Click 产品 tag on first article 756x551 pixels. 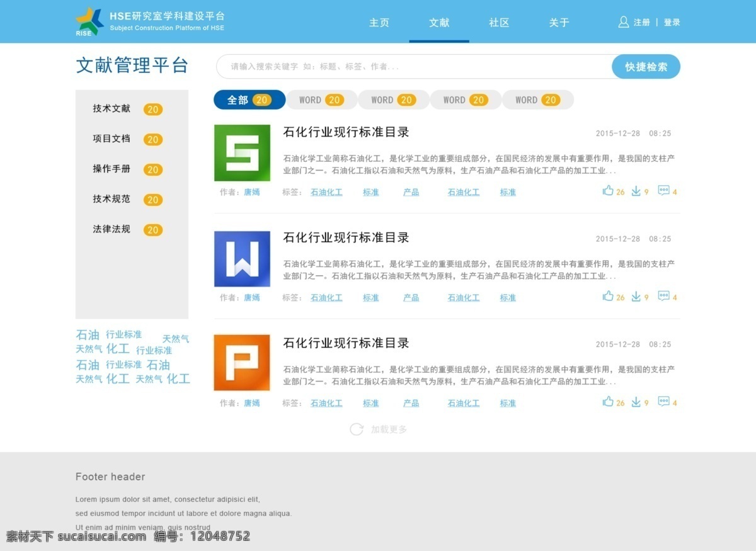[411, 192]
